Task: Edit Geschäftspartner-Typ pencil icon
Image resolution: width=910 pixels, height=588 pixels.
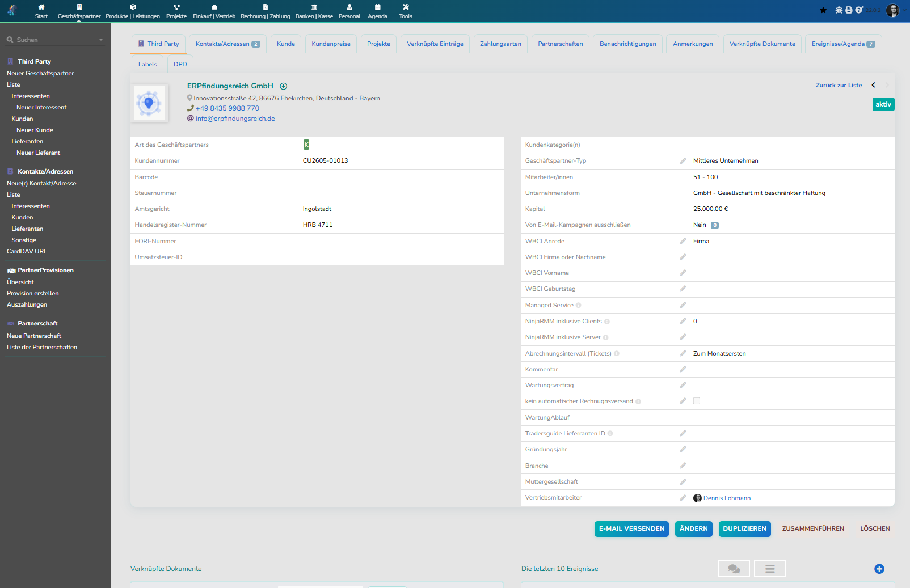Action: point(683,161)
